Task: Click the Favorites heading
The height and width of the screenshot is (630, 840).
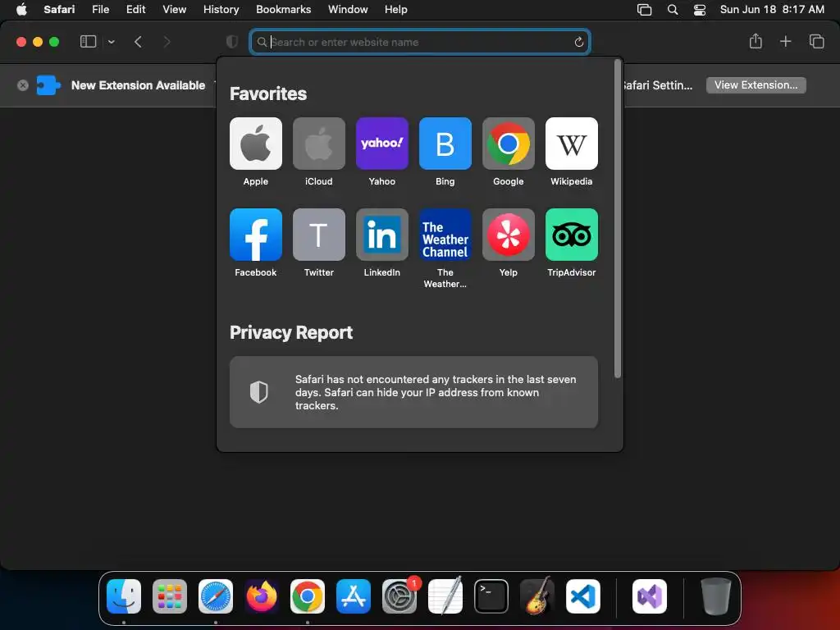Action: [x=268, y=94]
